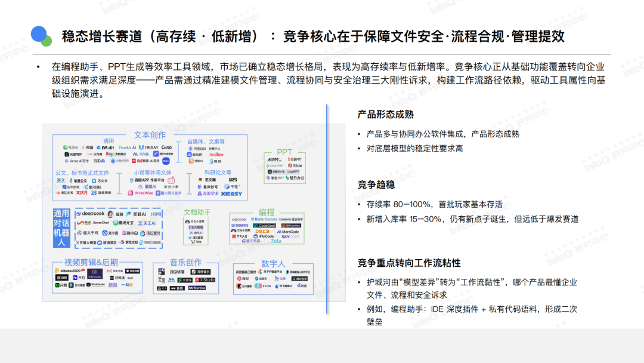Click the deepseek logo
This screenshot has height=363, width=644.
(x=91, y=214)
